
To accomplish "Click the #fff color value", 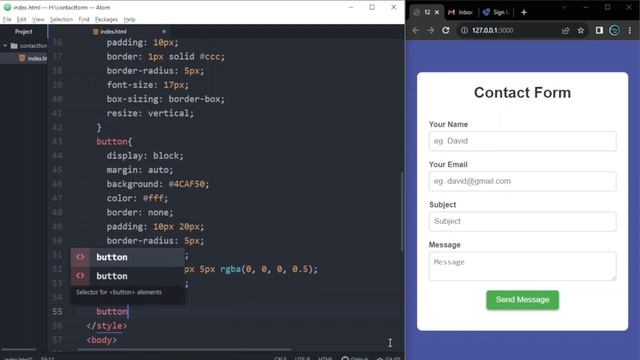I will (x=153, y=198).
